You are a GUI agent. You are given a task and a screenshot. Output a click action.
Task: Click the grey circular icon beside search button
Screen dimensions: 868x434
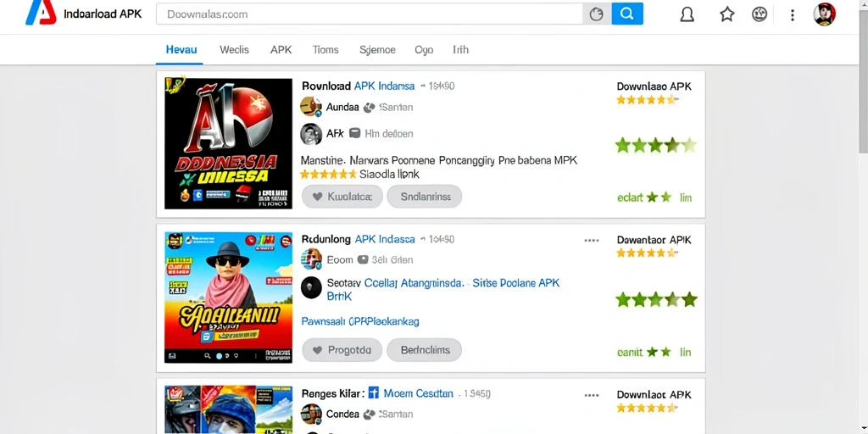tap(597, 14)
